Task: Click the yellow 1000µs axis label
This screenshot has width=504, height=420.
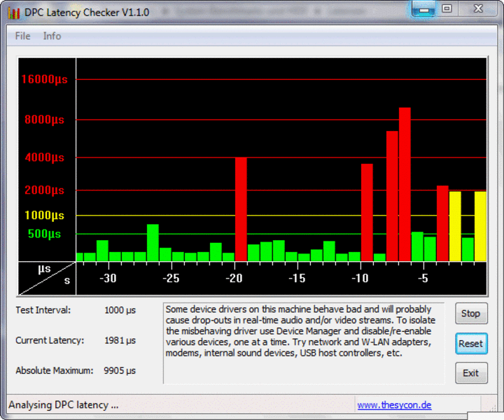Action: click(44, 216)
